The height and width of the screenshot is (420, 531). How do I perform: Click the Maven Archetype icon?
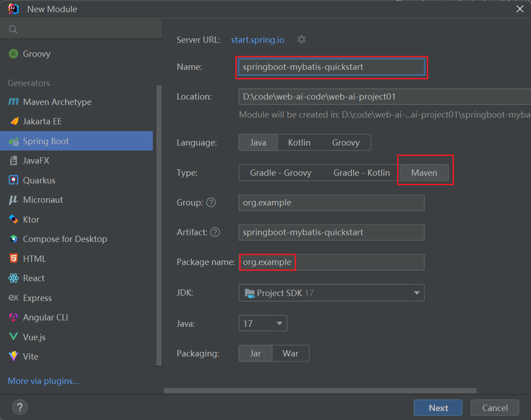(14, 101)
